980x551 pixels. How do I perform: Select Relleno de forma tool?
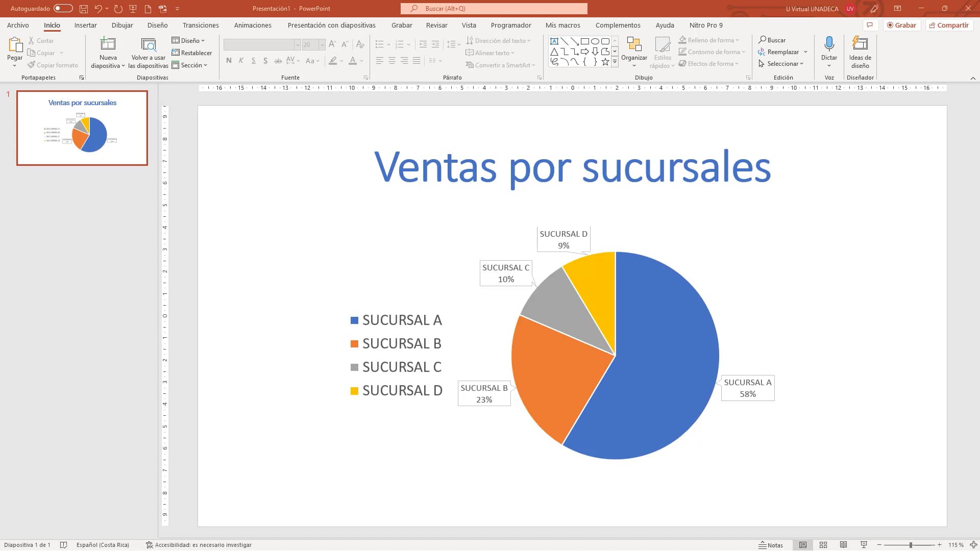(709, 40)
